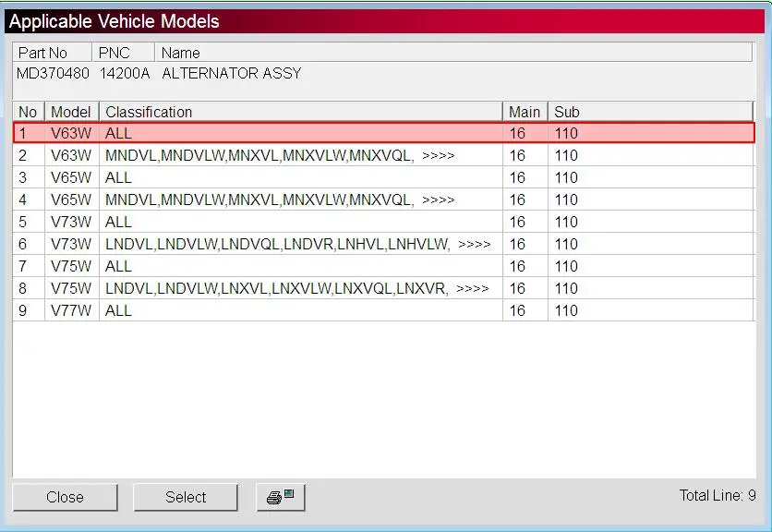Select row 5 V73W ALL

pyautogui.click(x=383, y=222)
